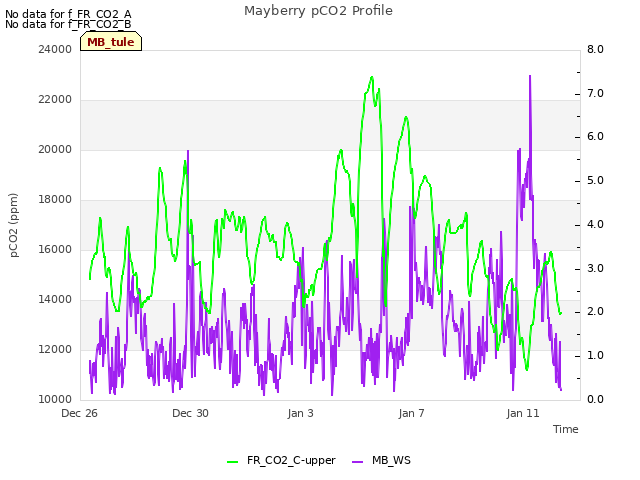This screenshot has width=640, height=480.
Task: Click the 2.0 right axis value
Action: click(595, 312)
